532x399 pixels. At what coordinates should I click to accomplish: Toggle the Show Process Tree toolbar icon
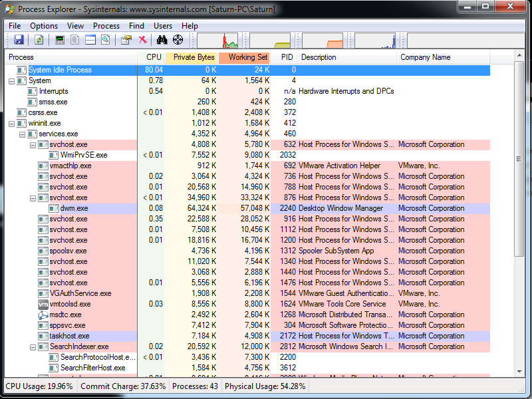point(75,40)
